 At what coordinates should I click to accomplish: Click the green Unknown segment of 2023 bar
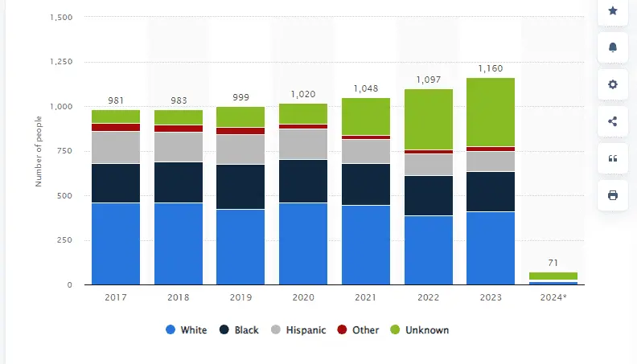491,112
